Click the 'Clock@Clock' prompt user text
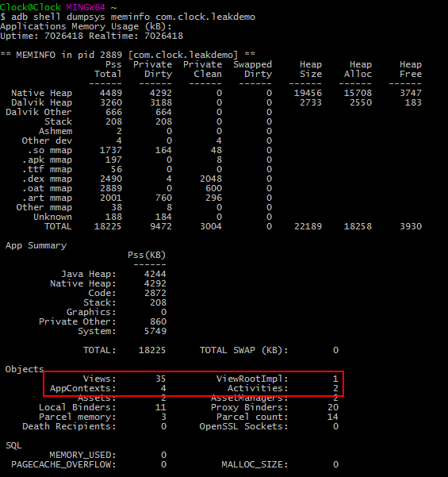Screen dimensions: 448x477 point(30,7)
